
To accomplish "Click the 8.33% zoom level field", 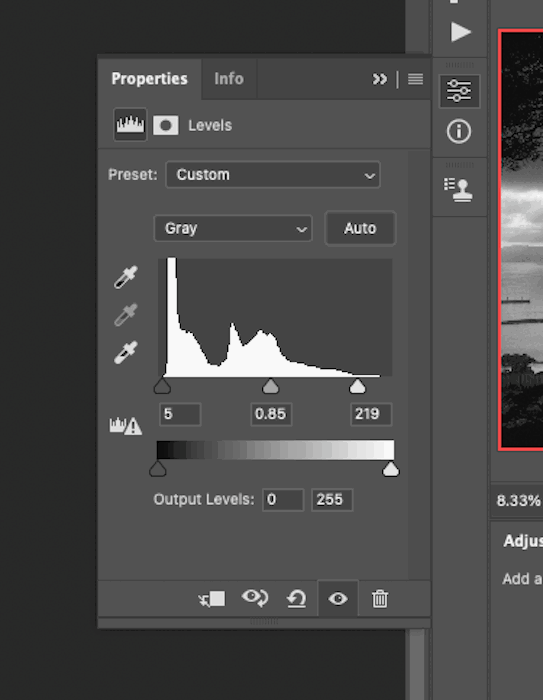I will (x=518, y=500).
